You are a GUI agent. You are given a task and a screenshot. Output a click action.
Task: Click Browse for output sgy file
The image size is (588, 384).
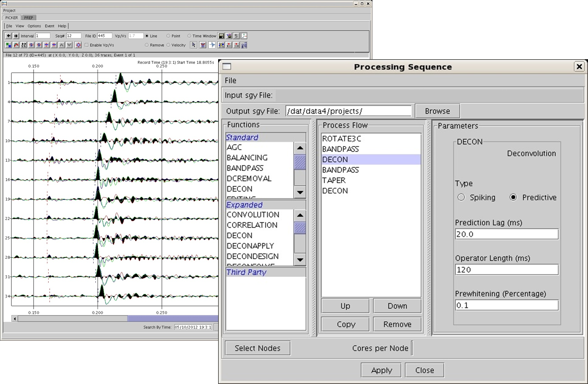click(x=437, y=111)
